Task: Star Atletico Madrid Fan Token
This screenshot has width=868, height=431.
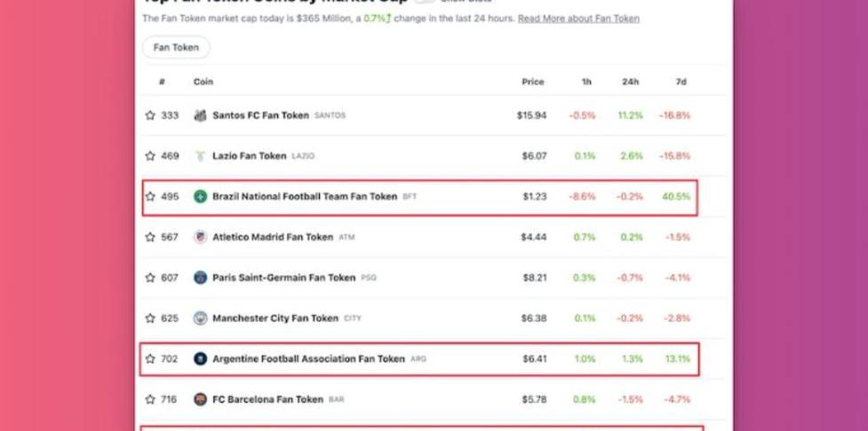Action: (150, 237)
